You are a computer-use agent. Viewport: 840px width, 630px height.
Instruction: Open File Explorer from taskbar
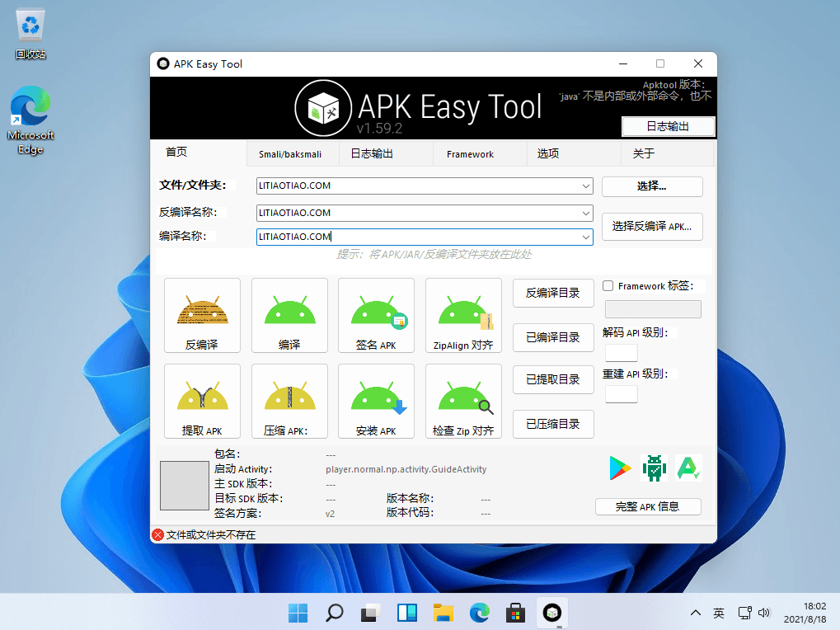click(x=443, y=613)
